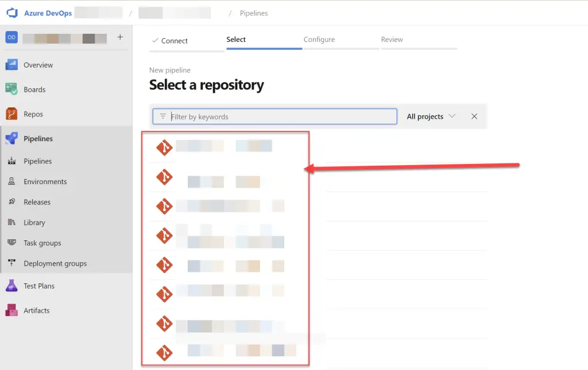
Task: Open Repos from the sidebar icon
Action: [x=11, y=114]
